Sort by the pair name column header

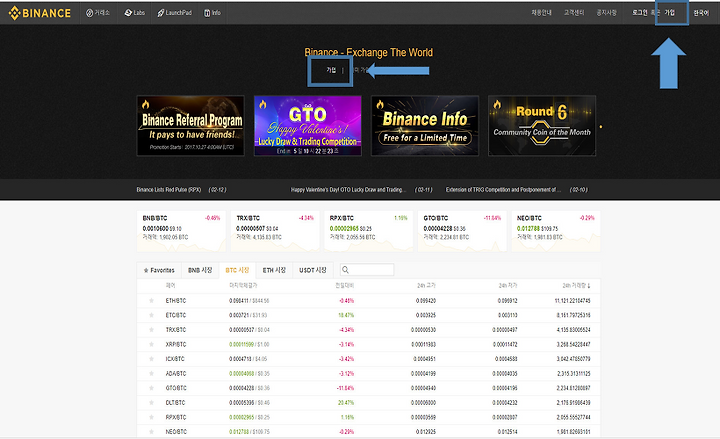tap(170, 286)
